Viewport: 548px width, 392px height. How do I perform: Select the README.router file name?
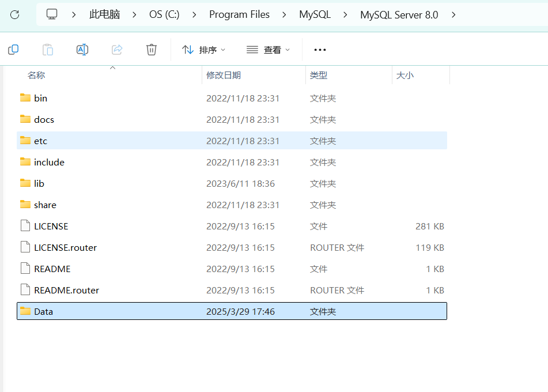point(66,290)
